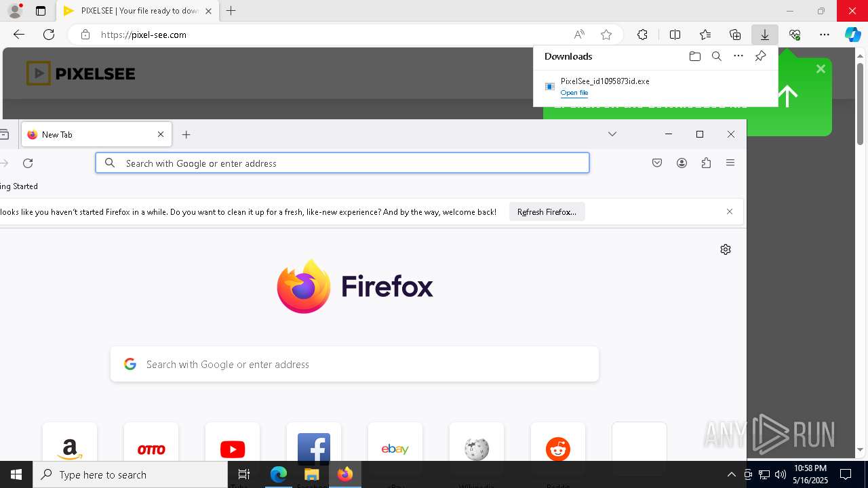Open Edge Favorites list icon
Viewport: 868px width, 488px height.
(x=705, y=35)
